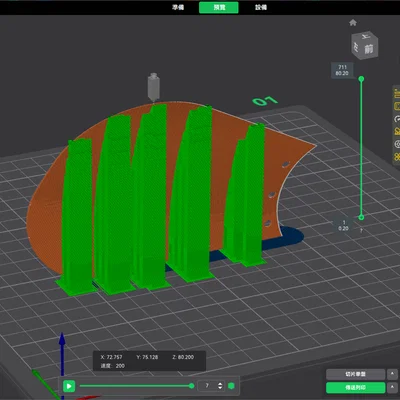Click the Z: 80.200 coordinate readout

[x=183, y=357]
